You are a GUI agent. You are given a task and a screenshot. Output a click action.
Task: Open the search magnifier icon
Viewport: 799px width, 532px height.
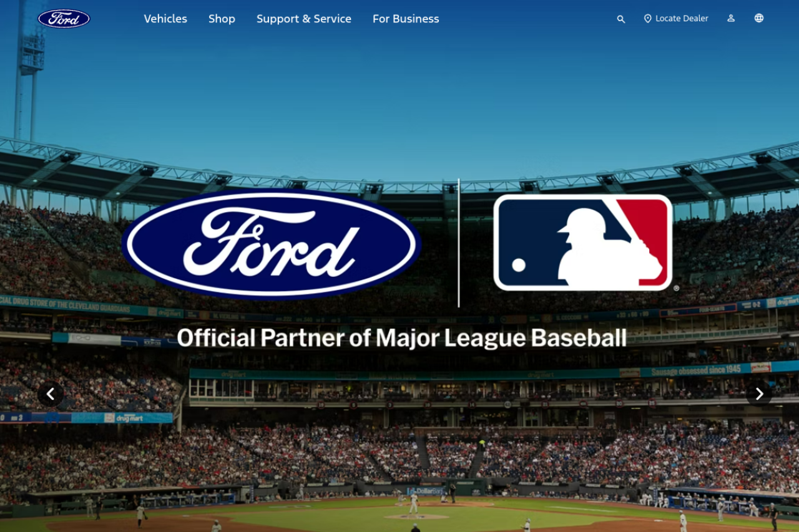point(621,19)
